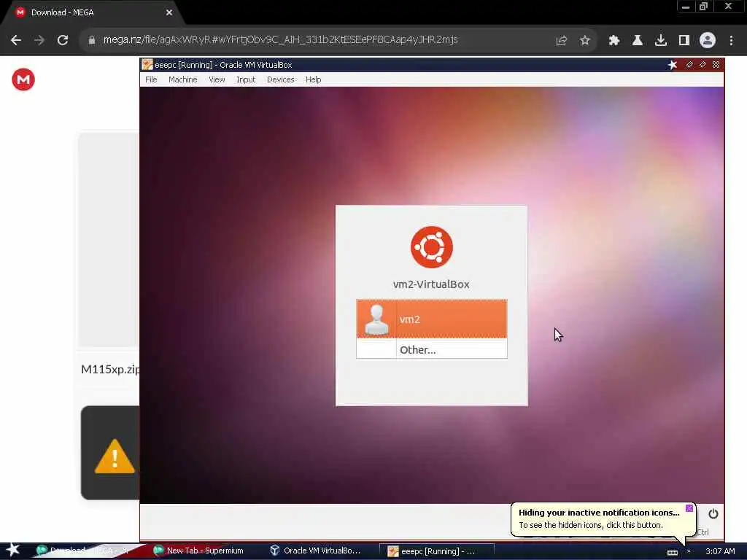Image resolution: width=747 pixels, height=560 pixels.
Task: Click the MEGA logo on the page
Action: [x=23, y=79]
